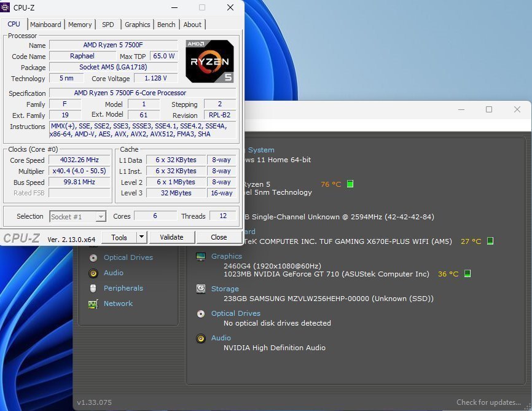Open the Tools dropdown arrow in CPU-Z
The width and height of the screenshot is (532, 411).
[x=141, y=237]
